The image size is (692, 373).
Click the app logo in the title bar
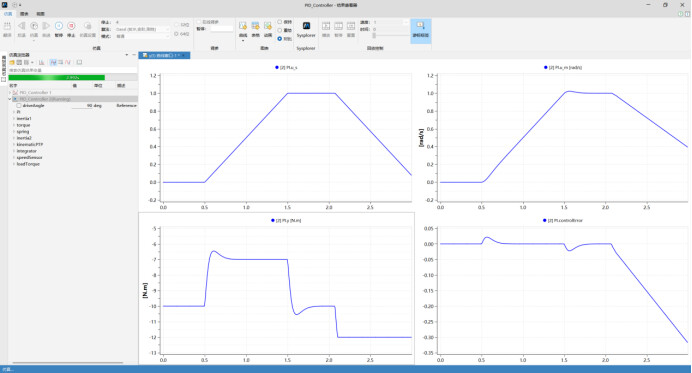(5, 5)
